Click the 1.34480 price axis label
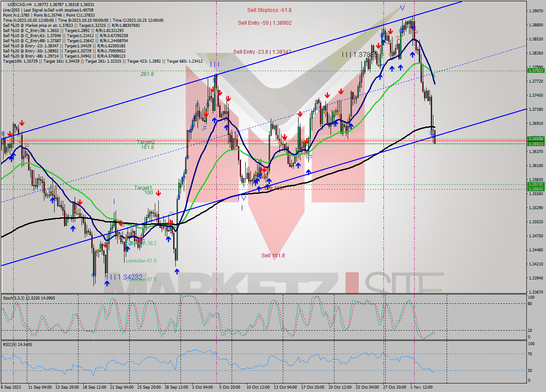Image resolution: width=546 pixels, height=392 pixels. (535, 250)
